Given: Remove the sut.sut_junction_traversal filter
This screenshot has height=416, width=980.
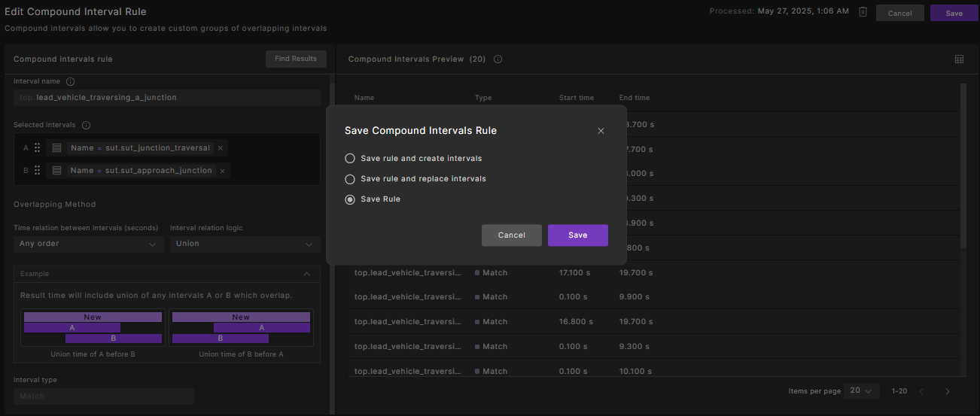Looking at the screenshot, I should [221, 148].
